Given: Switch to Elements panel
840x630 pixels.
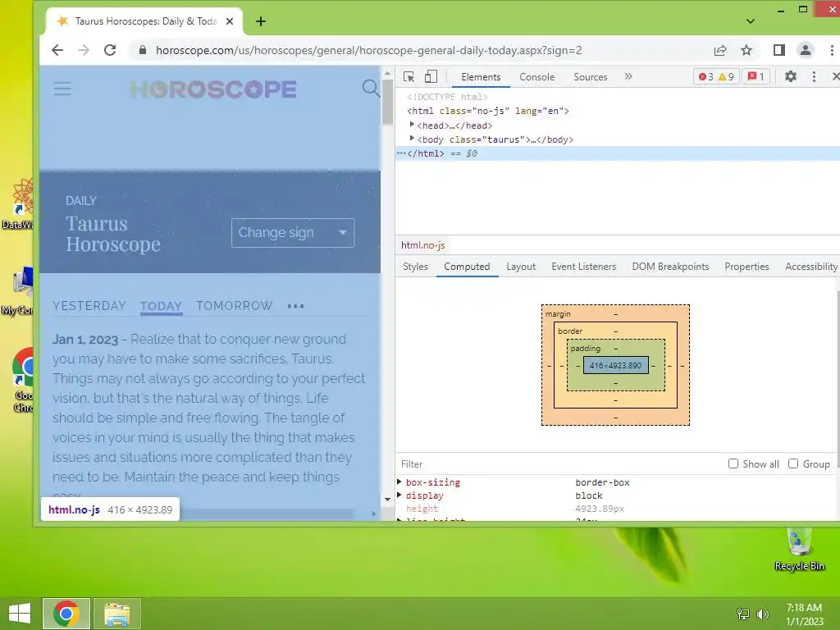Looking at the screenshot, I should tap(481, 77).
